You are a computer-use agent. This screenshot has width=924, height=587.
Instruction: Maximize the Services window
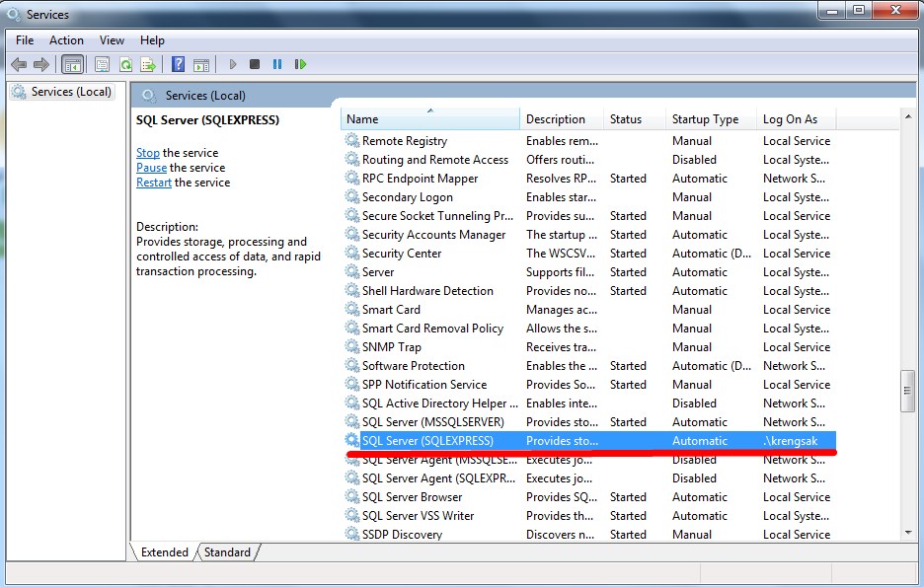tap(859, 11)
